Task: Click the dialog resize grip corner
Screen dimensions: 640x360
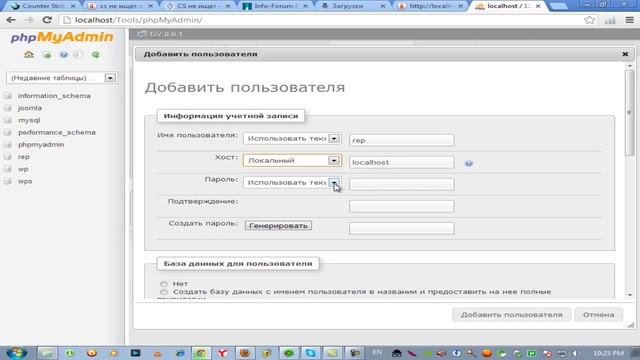Action: (631, 325)
